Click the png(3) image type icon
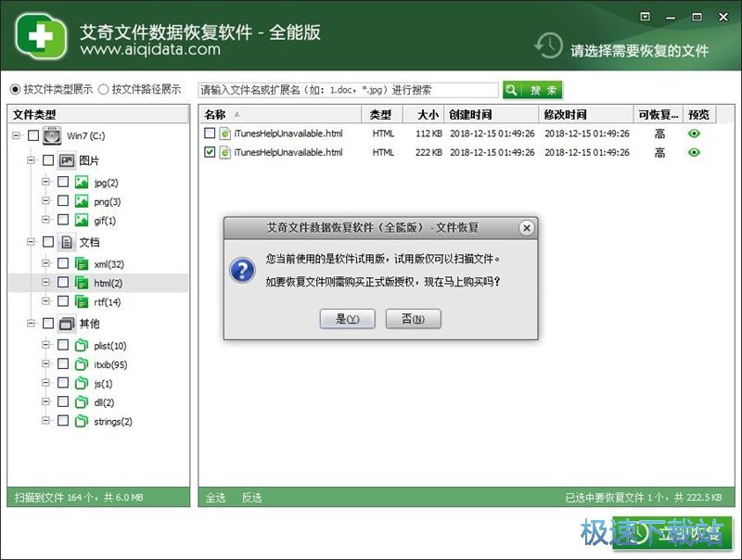 point(82,201)
